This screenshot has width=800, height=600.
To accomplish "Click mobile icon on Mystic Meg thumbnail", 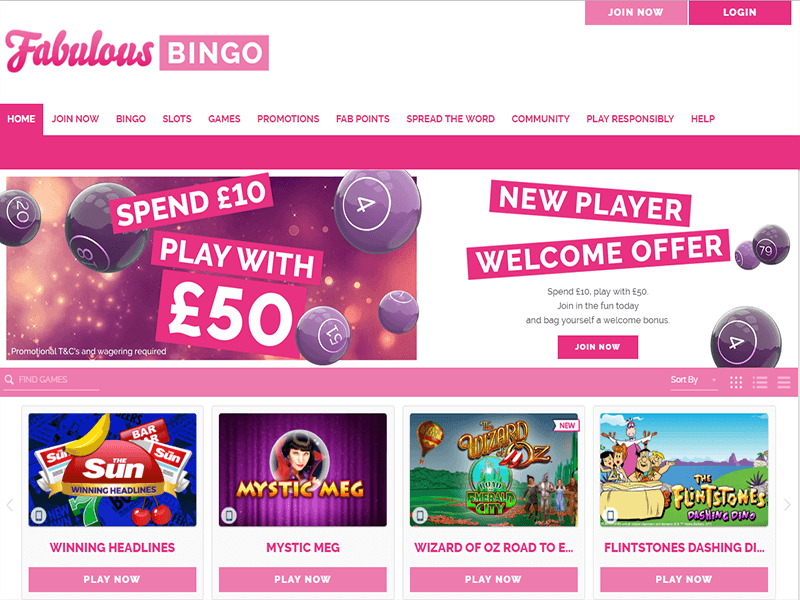I will click(229, 515).
